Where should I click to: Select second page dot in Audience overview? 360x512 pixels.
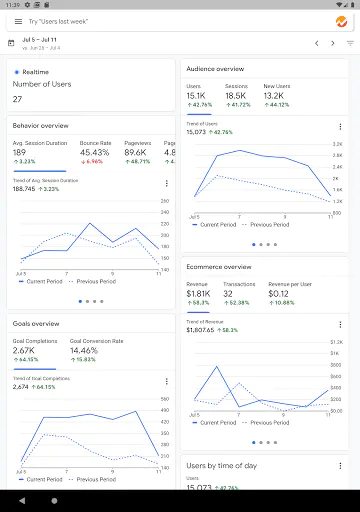261,245
